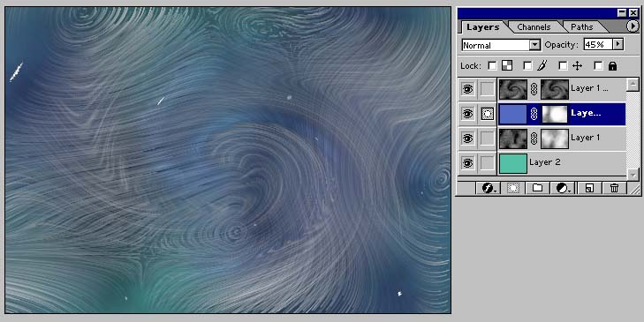
Task: Select the highlighted 'Laye...' layer name
Action: click(x=586, y=113)
